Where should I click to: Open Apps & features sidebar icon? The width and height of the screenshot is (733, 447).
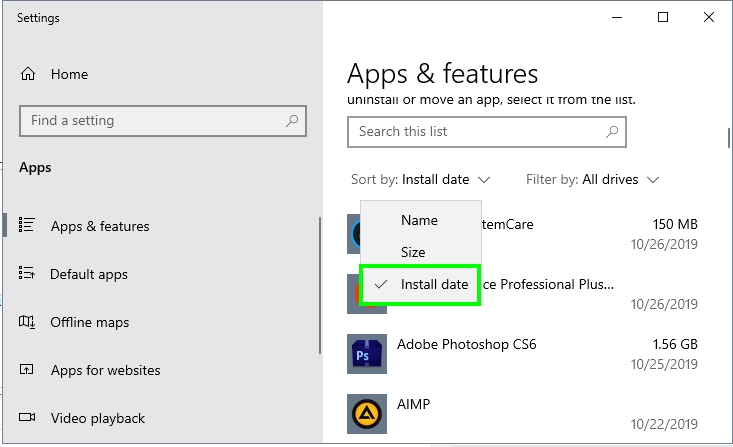(28, 226)
